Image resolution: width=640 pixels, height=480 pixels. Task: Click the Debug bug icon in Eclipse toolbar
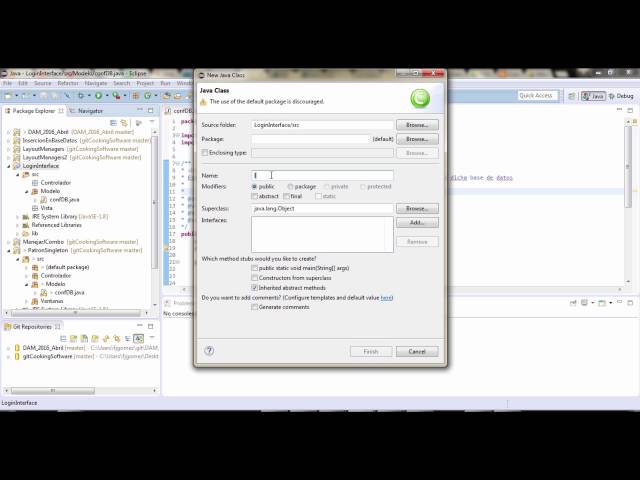[81, 96]
